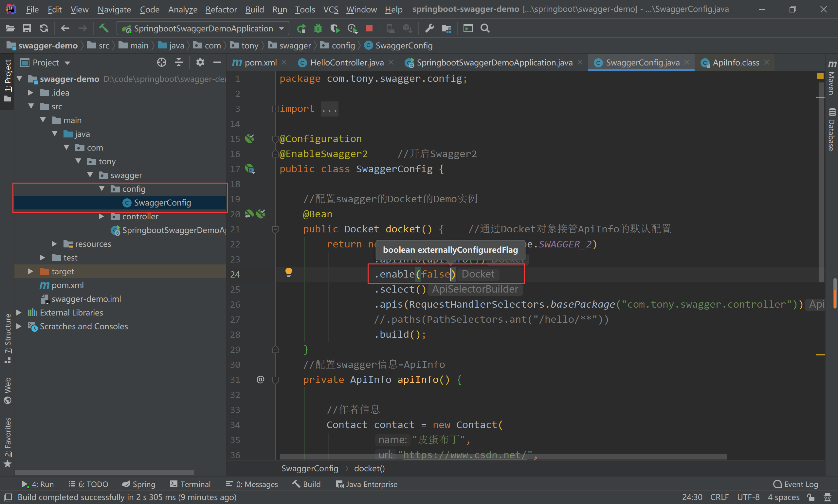Viewport: 838px width, 504px height.
Task: Open Project panel gear settings
Action: tap(200, 63)
